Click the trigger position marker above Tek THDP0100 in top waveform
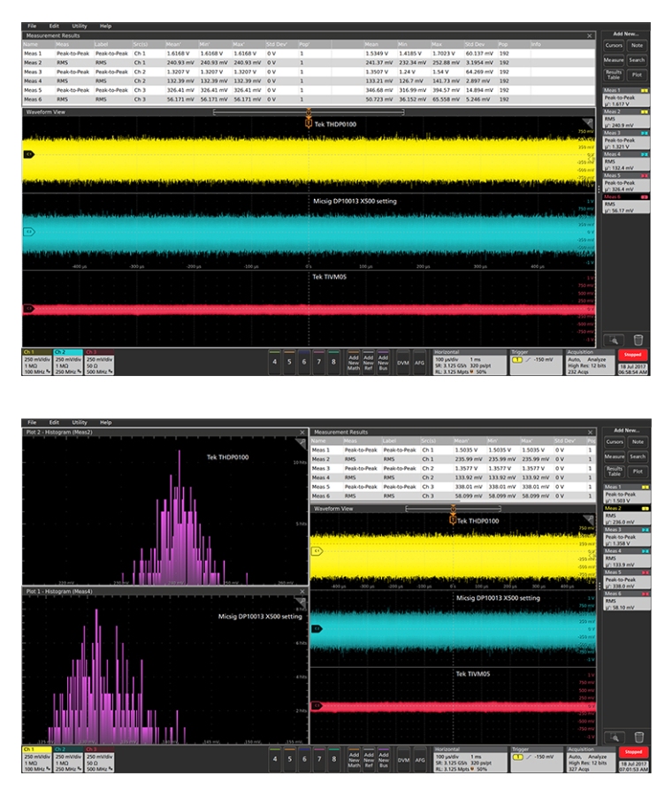Screen dimensions: 672x798 [x=309, y=117]
